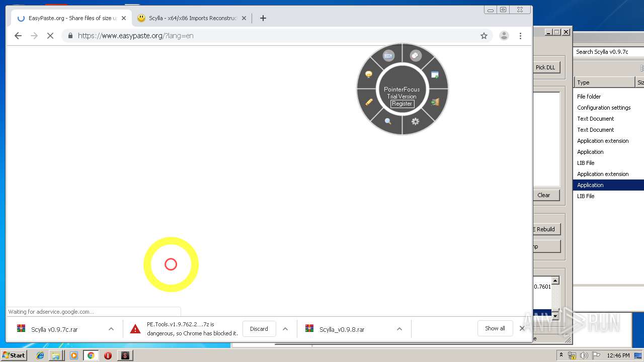Click the 12:46 PM taskbar clock
This screenshot has height=362, width=644.
(x=618, y=355)
